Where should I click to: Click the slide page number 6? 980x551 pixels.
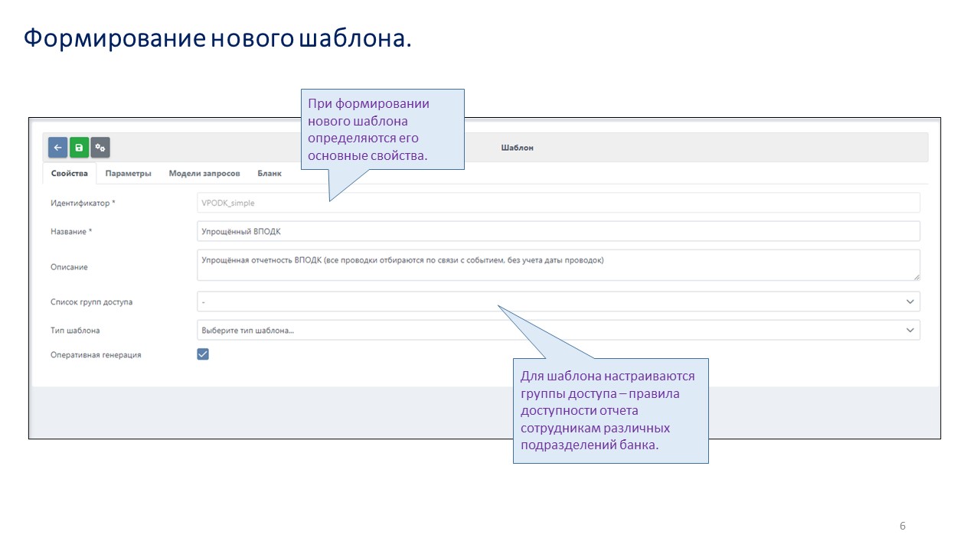(903, 526)
